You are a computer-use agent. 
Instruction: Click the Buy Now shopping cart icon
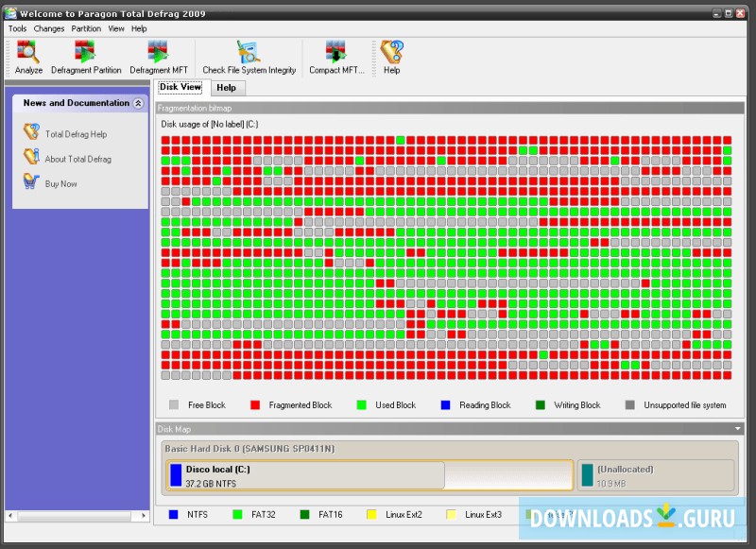(31, 181)
